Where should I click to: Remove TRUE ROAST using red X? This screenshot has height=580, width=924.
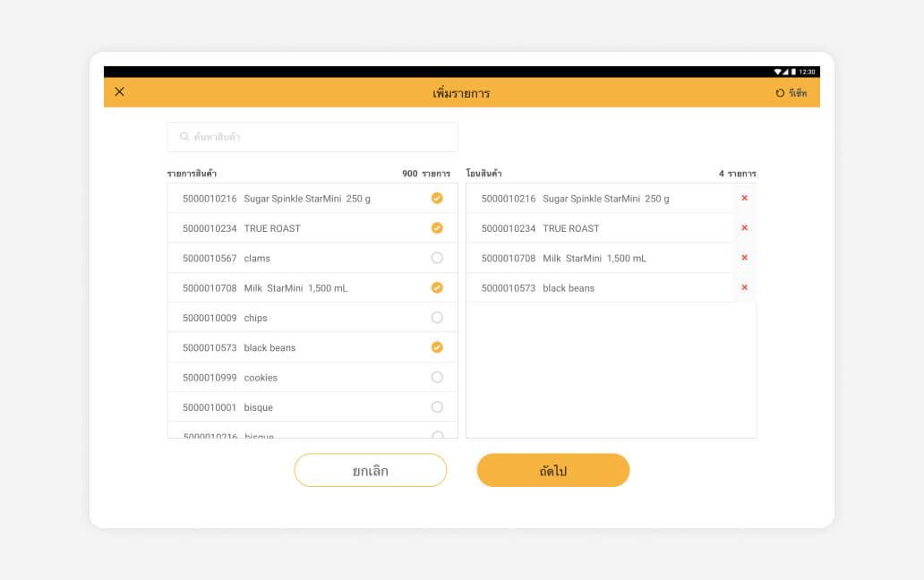[744, 228]
